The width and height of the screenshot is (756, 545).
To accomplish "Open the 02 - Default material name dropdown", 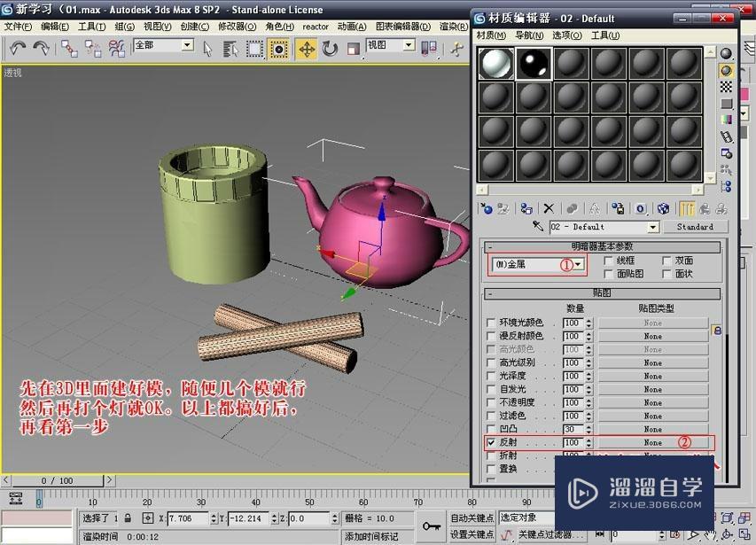I will point(653,227).
